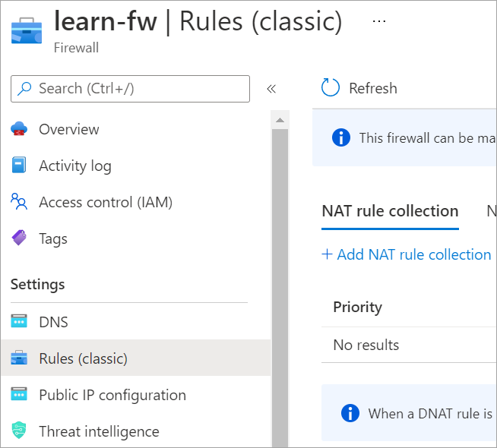Image resolution: width=497 pixels, height=448 pixels.
Task: Click the Firewall subtitle text
Action: click(x=77, y=48)
